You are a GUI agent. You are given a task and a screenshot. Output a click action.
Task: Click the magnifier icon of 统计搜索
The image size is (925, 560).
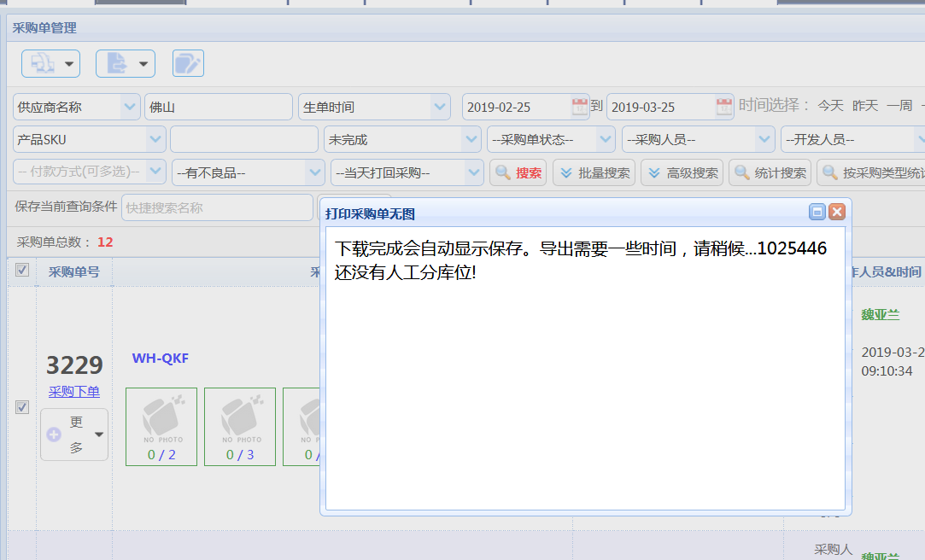point(741,172)
